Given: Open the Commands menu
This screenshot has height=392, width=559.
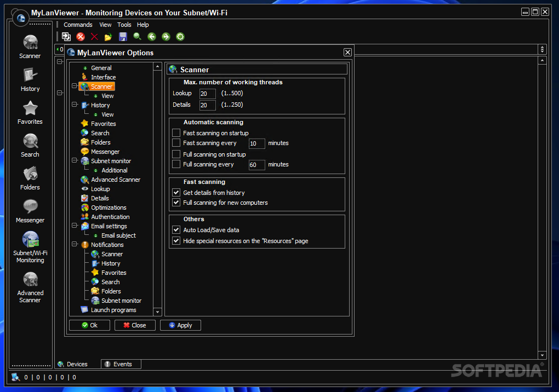Looking at the screenshot, I should [x=78, y=25].
